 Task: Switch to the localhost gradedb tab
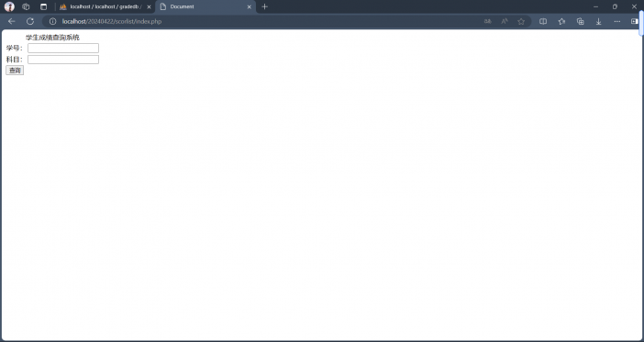pos(105,6)
